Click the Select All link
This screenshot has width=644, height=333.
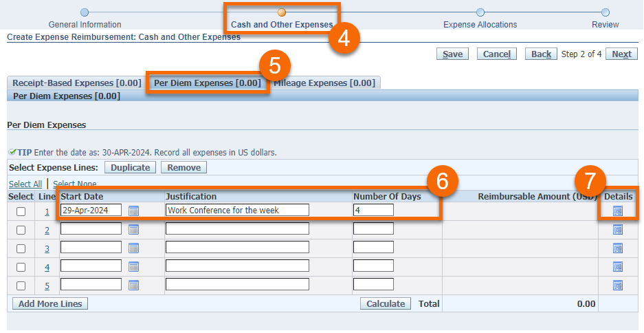coord(25,184)
